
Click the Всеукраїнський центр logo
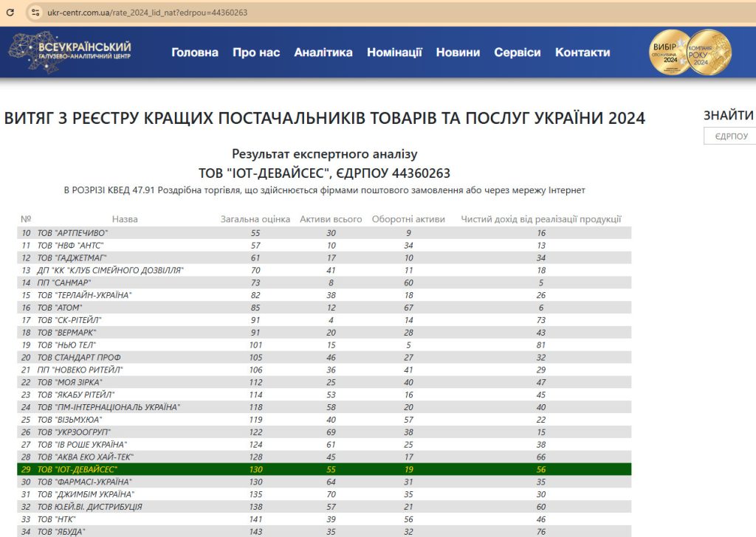pyautogui.click(x=70, y=52)
